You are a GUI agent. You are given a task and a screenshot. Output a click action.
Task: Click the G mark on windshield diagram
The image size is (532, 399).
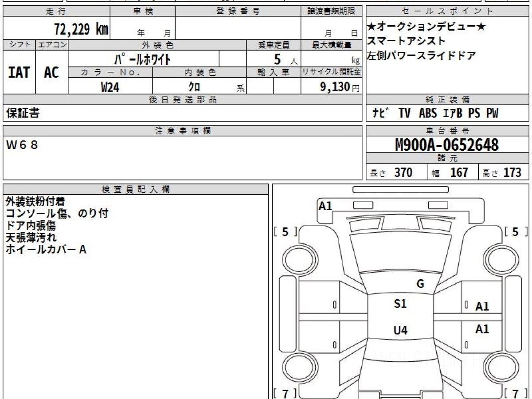[x=420, y=284]
